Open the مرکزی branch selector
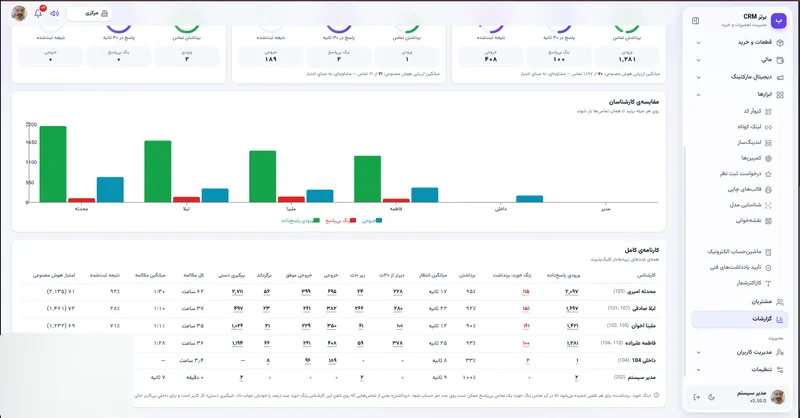Viewport: 800px width, 418px height. pos(89,13)
